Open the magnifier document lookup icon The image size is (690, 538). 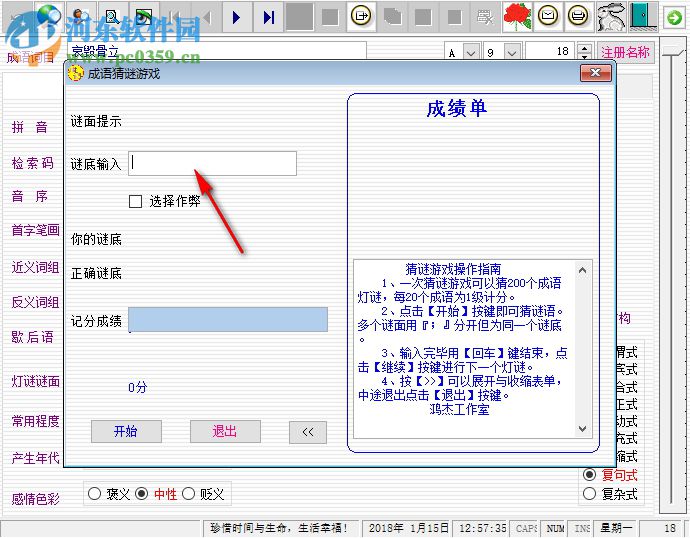pyautogui.click(x=112, y=17)
